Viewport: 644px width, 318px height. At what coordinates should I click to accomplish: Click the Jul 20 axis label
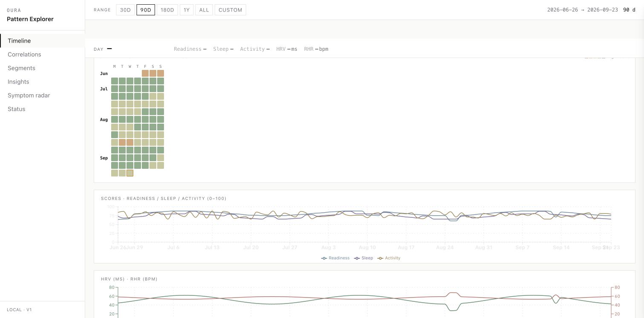pos(251,247)
